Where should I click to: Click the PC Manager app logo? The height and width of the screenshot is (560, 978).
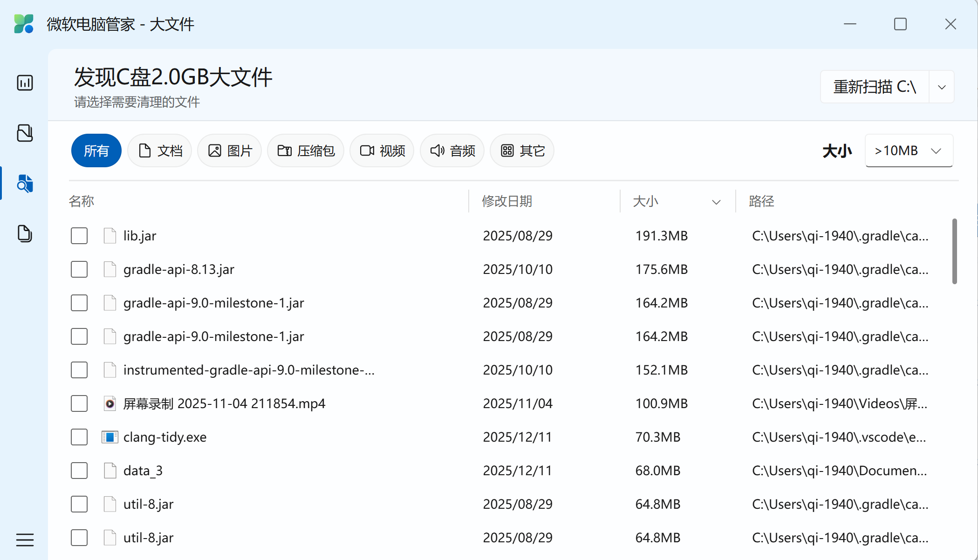[24, 24]
